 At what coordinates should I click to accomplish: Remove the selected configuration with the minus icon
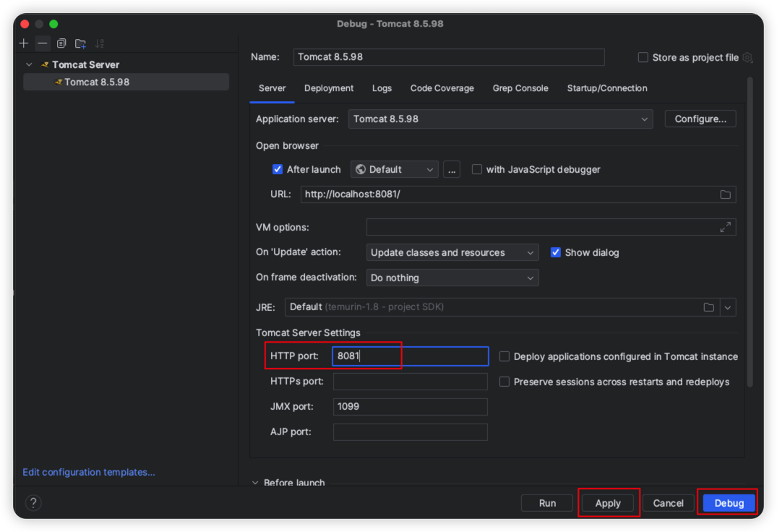[x=43, y=43]
